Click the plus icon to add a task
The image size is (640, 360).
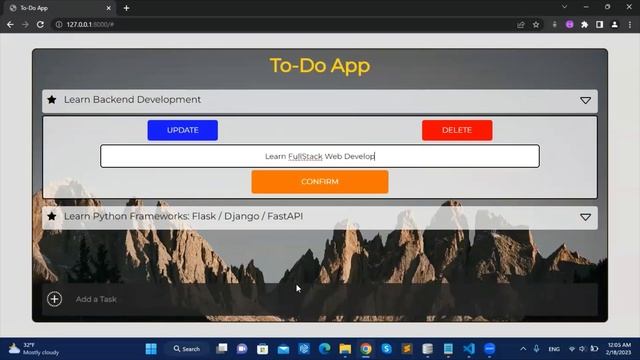pyautogui.click(x=54, y=299)
